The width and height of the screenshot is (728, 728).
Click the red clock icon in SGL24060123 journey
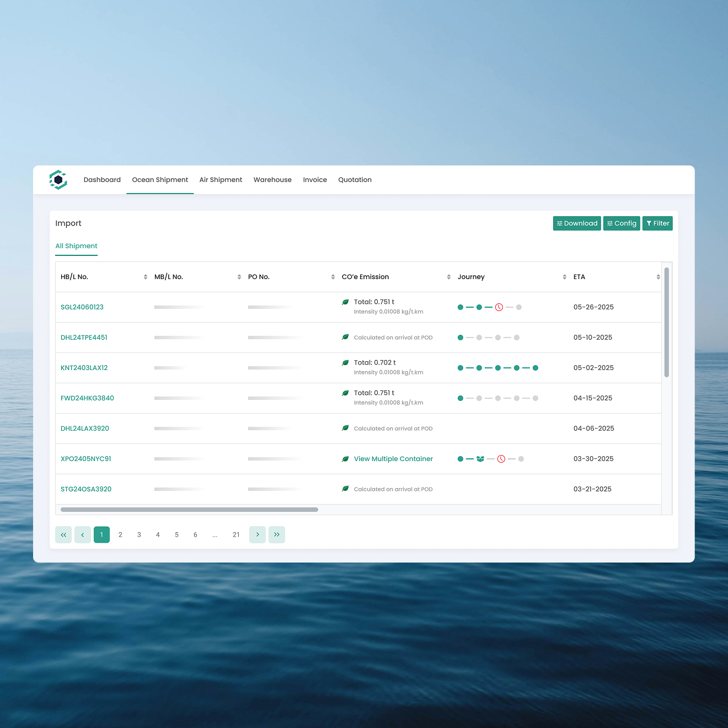(499, 307)
